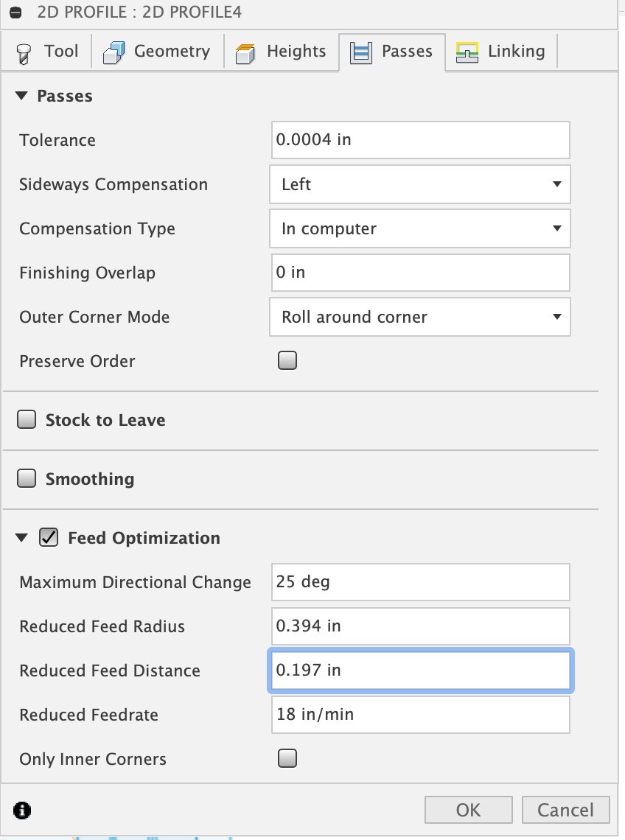This screenshot has height=840, width=625.
Task: Open the Sideways Compensation dropdown
Action: (x=419, y=184)
